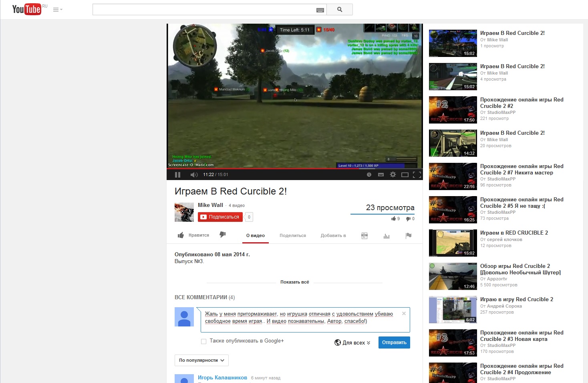The image size is (588, 383).
Task: Open thumbnail of the 22:16 video
Action: (453, 176)
